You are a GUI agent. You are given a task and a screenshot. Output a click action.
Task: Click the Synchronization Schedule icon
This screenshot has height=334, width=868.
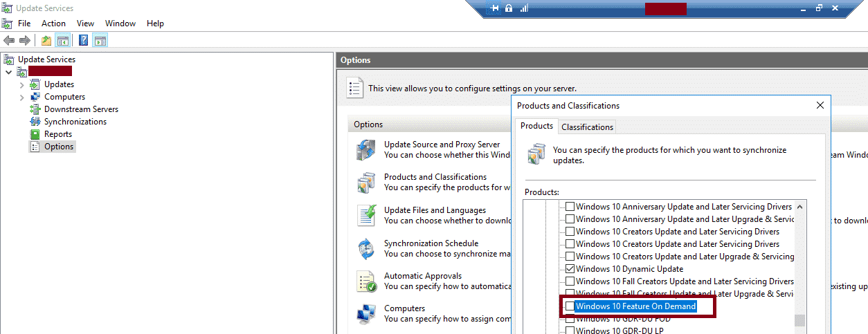click(366, 249)
